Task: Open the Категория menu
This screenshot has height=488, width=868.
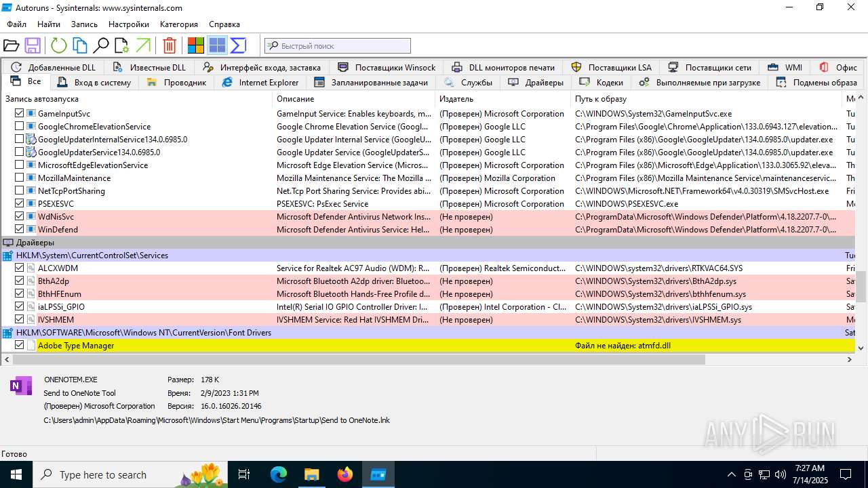Action: (179, 24)
